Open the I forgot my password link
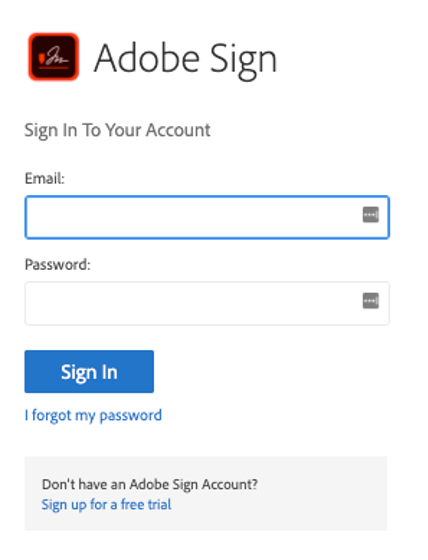The image size is (428, 560). pyautogui.click(x=93, y=416)
